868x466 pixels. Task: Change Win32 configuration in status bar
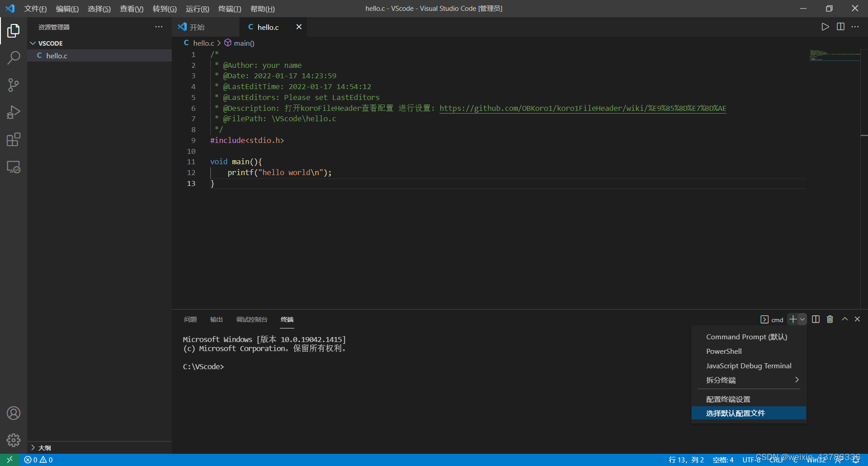click(816, 460)
